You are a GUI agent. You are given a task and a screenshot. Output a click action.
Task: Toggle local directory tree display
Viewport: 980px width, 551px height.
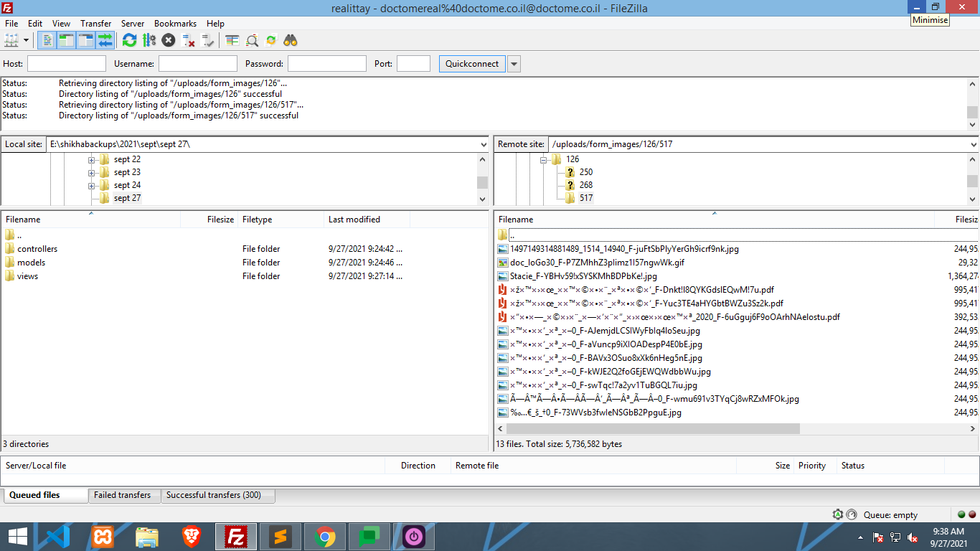[66, 40]
